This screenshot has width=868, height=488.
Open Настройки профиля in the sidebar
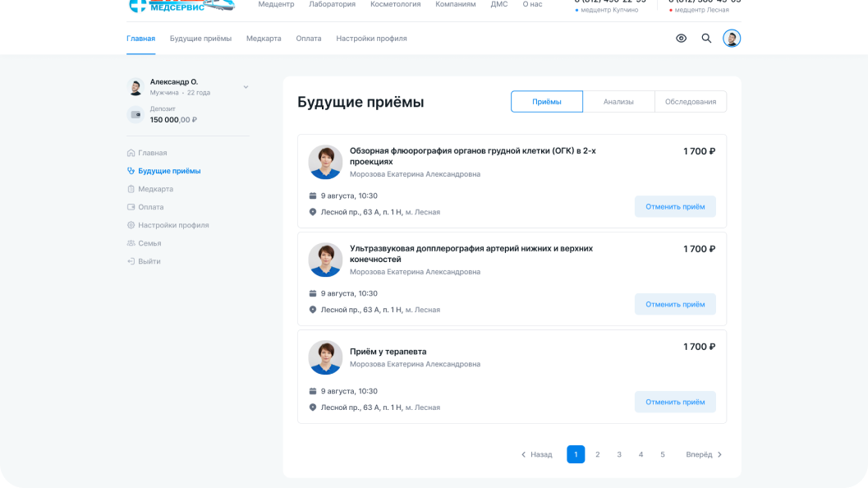173,225
